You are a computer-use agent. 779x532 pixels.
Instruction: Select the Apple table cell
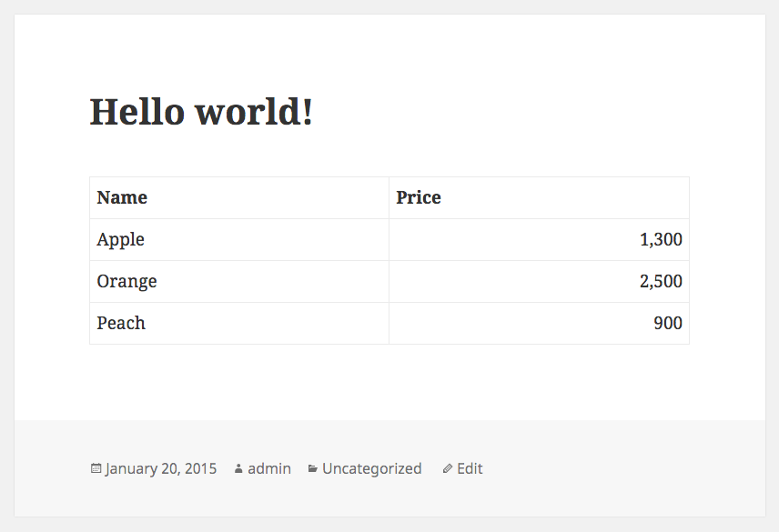pyautogui.click(x=239, y=240)
